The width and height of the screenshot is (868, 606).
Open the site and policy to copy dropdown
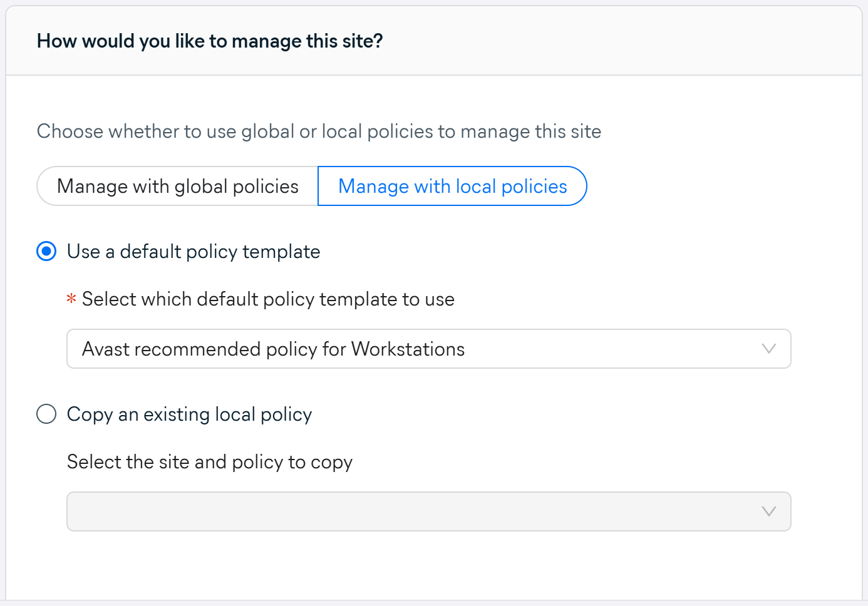click(x=428, y=511)
